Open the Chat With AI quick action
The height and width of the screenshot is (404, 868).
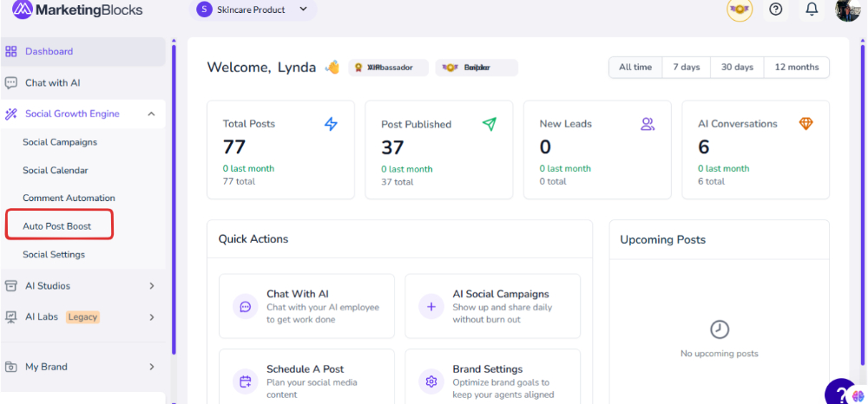(306, 306)
